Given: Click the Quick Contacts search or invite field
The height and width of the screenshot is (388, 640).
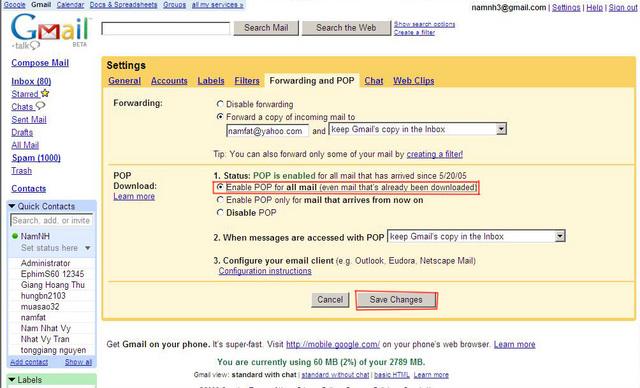Looking at the screenshot, I should (x=51, y=220).
